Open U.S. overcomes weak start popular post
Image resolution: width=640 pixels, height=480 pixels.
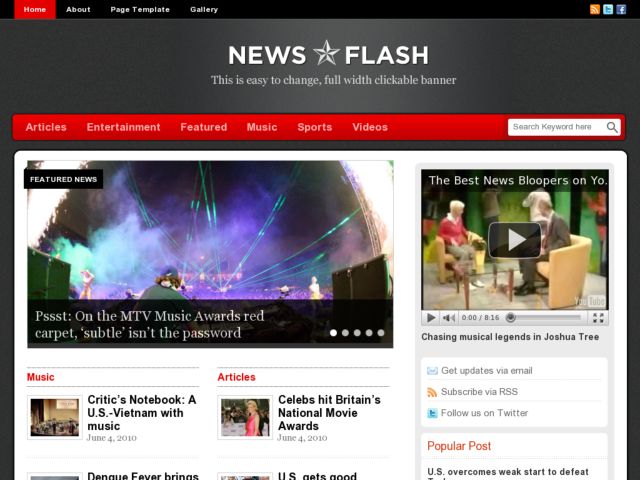(508, 473)
